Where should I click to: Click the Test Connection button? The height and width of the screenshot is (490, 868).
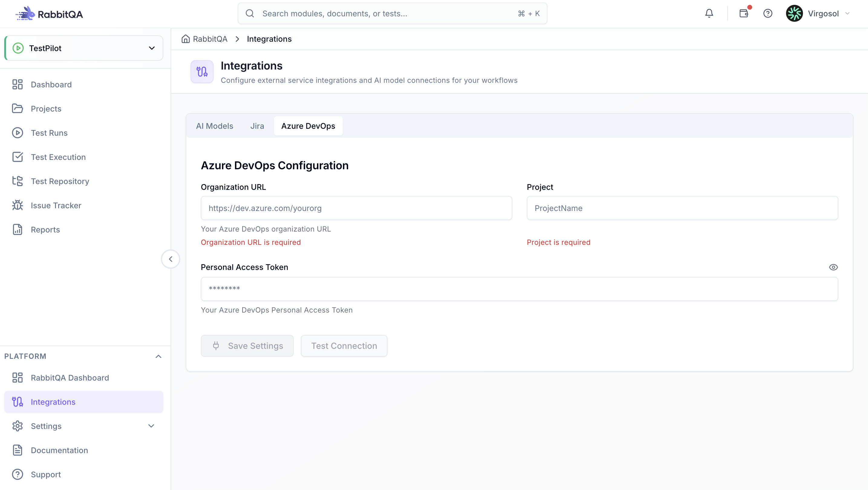(x=344, y=346)
